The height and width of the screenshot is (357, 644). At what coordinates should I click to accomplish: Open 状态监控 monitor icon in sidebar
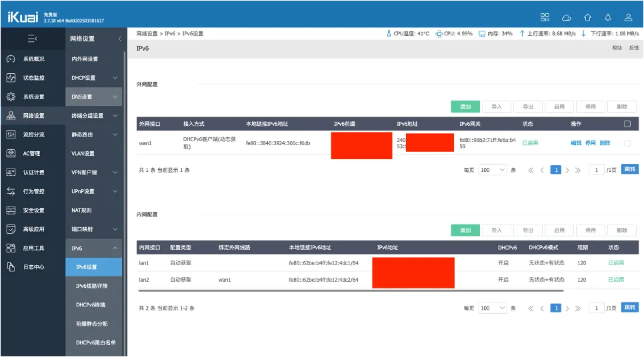pyautogui.click(x=11, y=77)
